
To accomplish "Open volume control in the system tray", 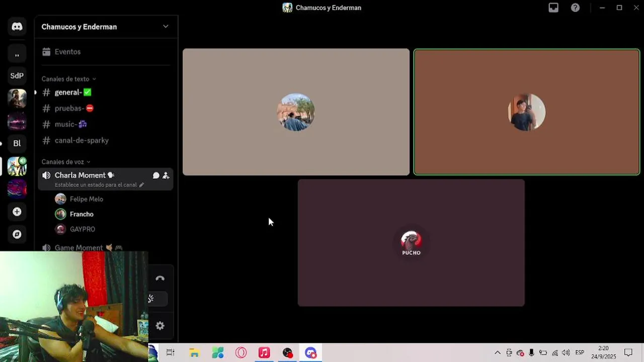I will pyautogui.click(x=566, y=353).
